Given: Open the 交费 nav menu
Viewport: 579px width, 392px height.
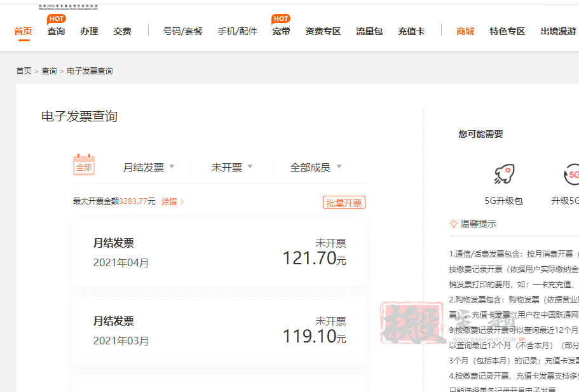Looking at the screenshot, I should coord(122,31).
